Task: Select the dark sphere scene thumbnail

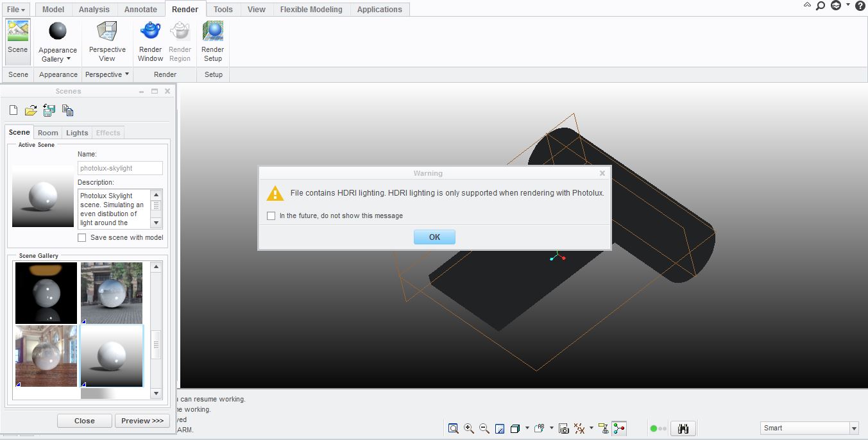Action: click(x=46, y=292)
